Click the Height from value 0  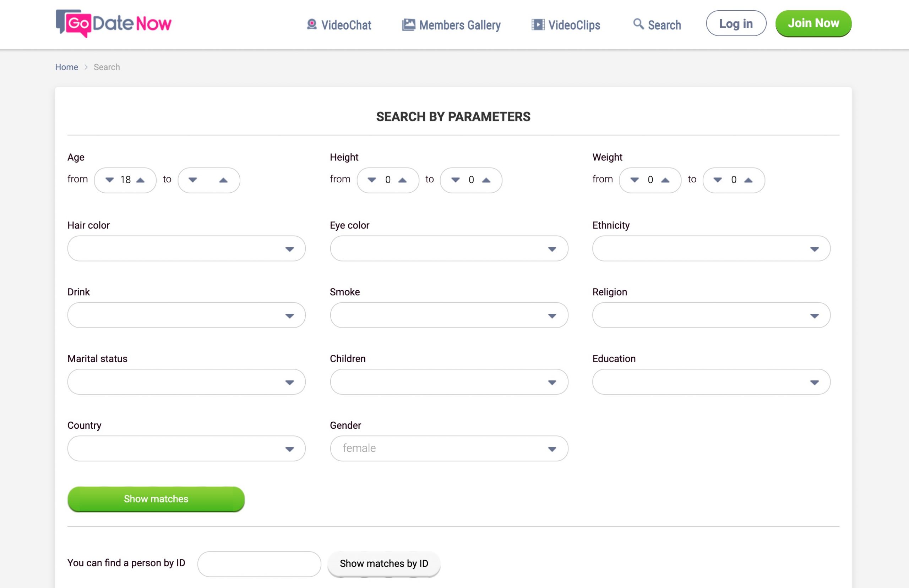pos(388,180)
